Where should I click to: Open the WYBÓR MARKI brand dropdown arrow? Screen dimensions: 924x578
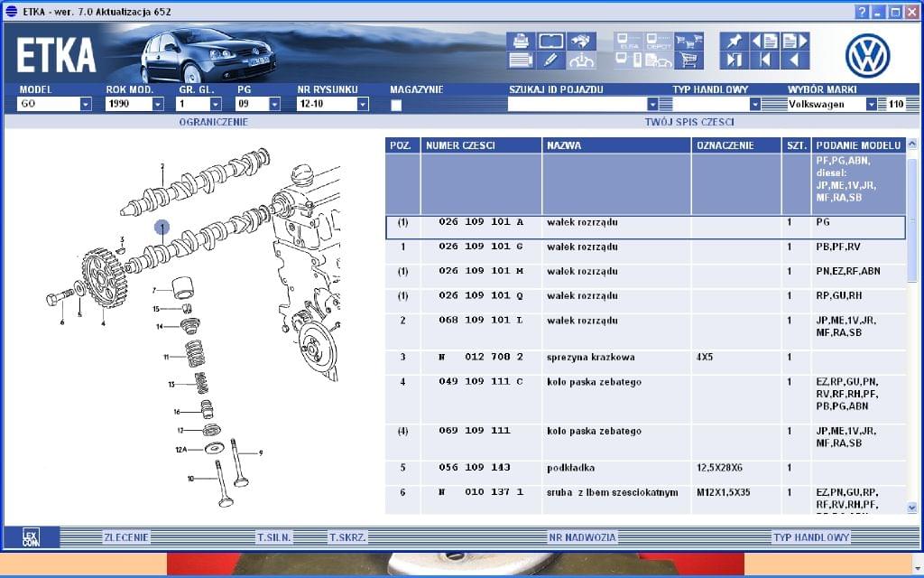click(x=872, y=105)
